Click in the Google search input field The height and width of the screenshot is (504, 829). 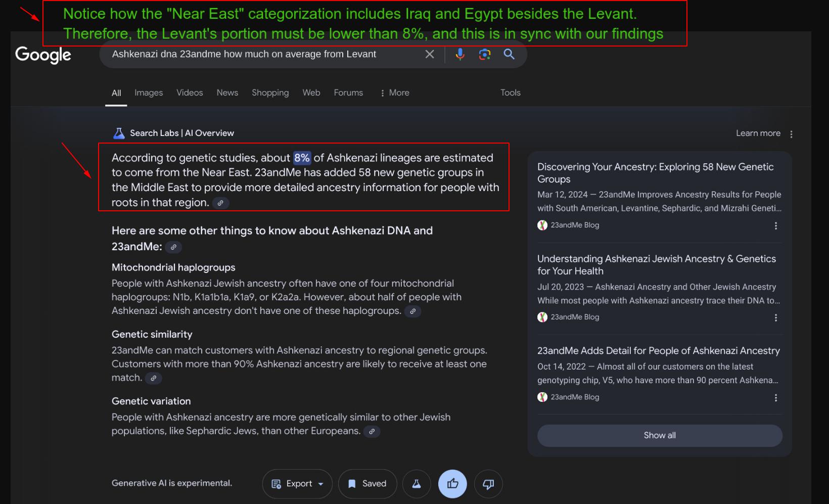(263, 55)
